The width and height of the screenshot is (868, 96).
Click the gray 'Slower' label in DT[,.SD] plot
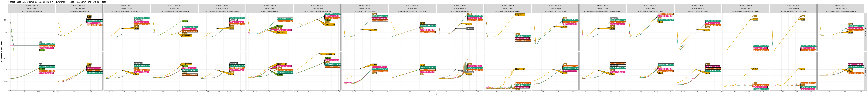pyautogui.click(x=470, y=29)
